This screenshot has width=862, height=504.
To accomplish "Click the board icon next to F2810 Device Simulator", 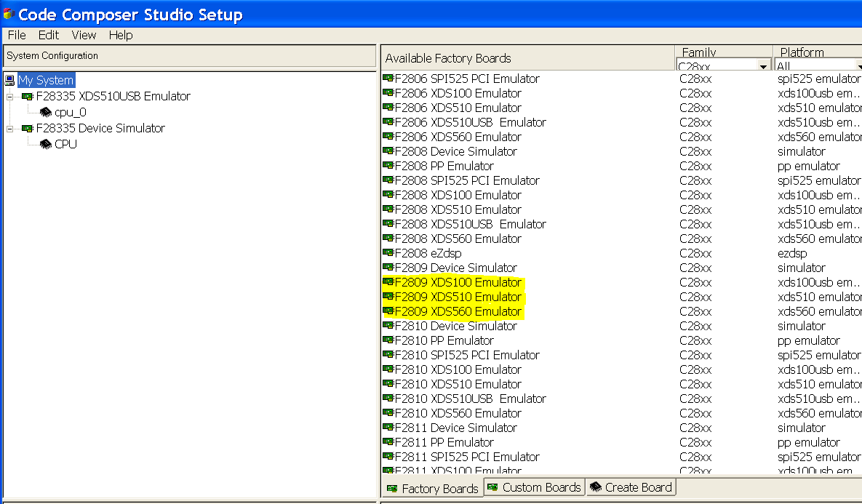I will 386,326.
